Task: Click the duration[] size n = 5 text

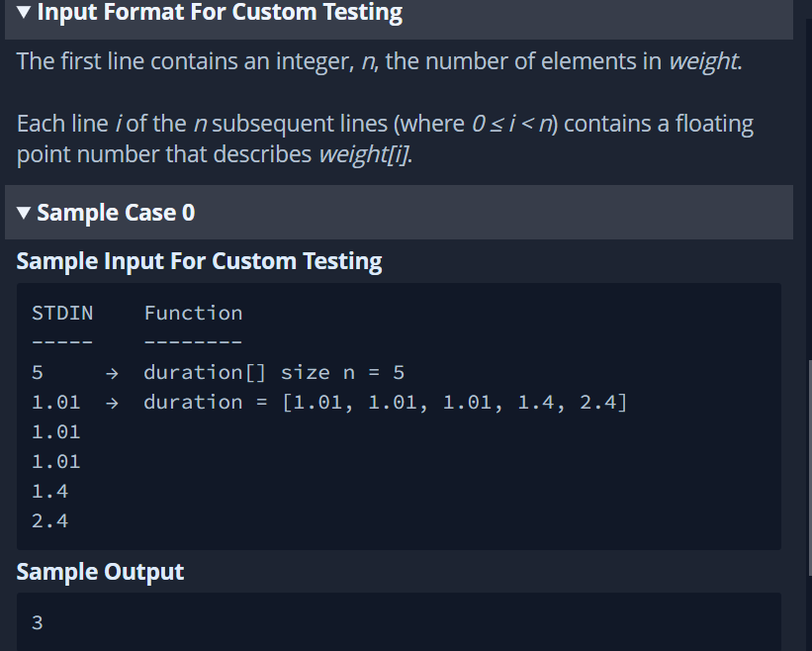Action: coord(274,373)
